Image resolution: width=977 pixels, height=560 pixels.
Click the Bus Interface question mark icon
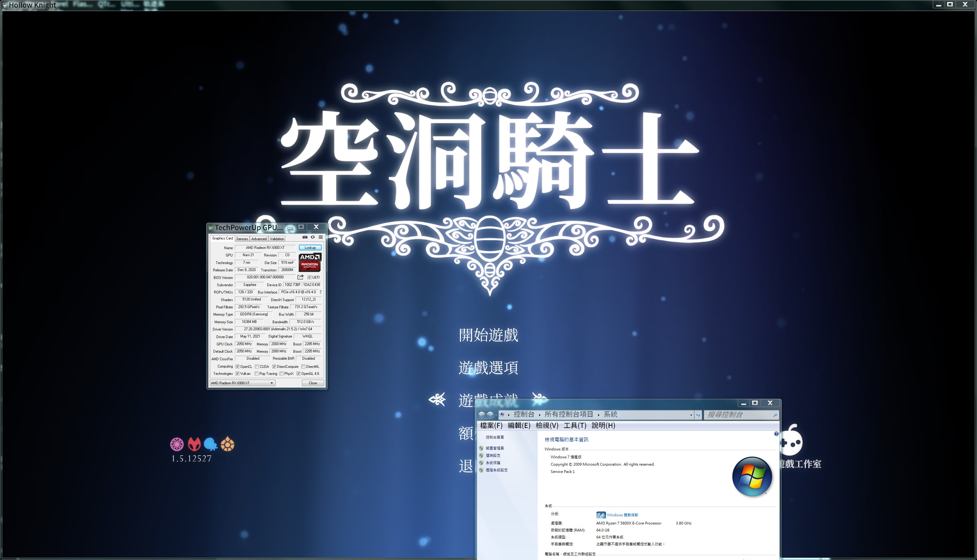(x=320, y=292)
